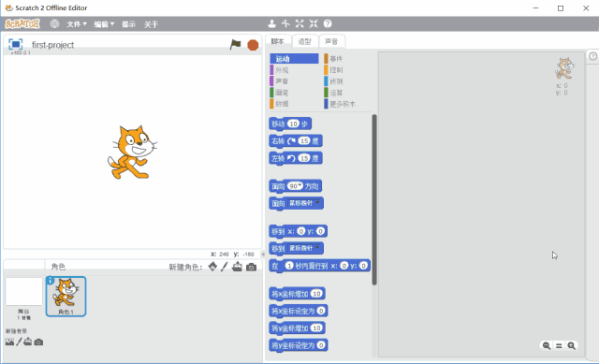Open direction dropdown in 面向 90 block
599x364 pixels.
(300, 185)
